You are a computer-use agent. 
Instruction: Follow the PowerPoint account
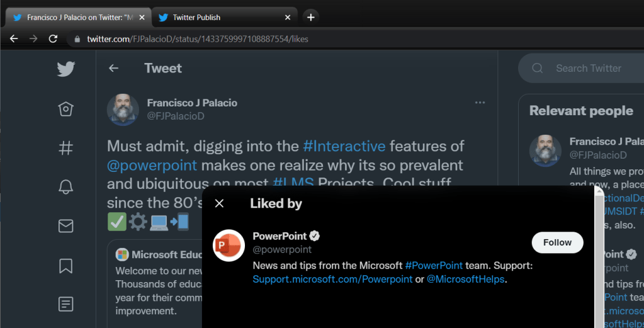[557, 242]
